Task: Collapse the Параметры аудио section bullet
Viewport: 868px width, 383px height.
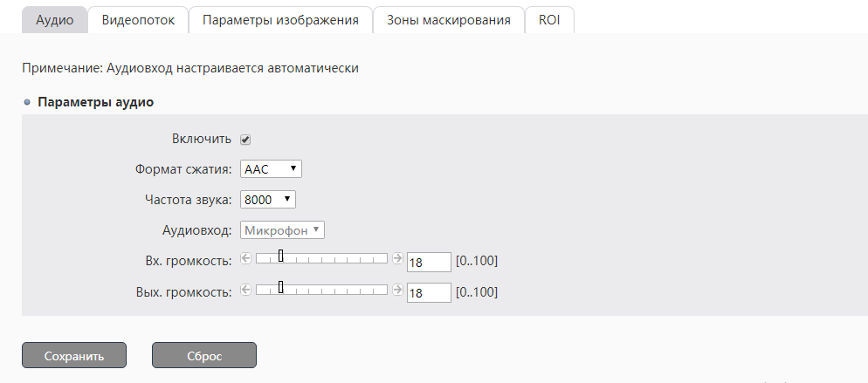Action: (x=27, y=102)
